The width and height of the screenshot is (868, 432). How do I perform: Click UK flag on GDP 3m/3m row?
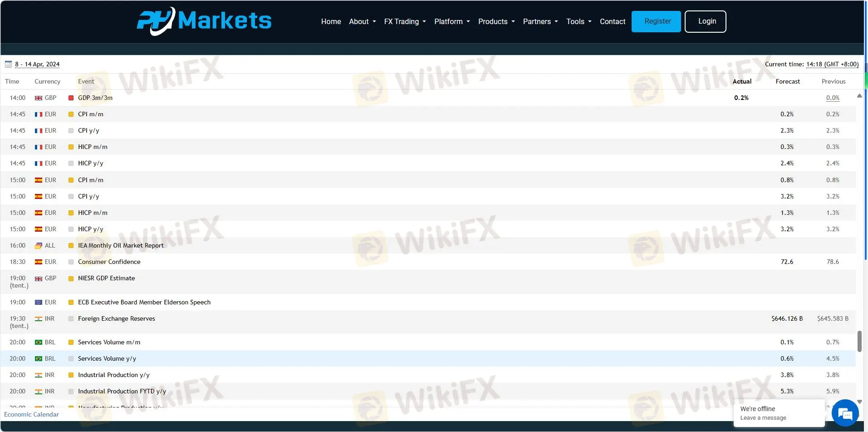[x=39, y=98]
